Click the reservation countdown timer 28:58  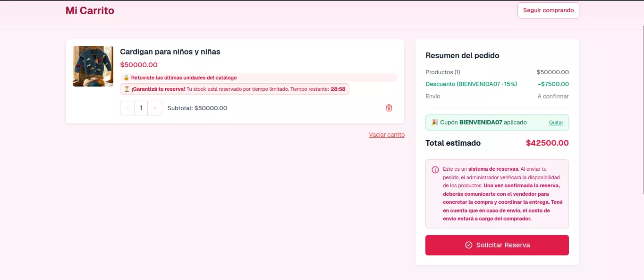click(x=338, y=89)
